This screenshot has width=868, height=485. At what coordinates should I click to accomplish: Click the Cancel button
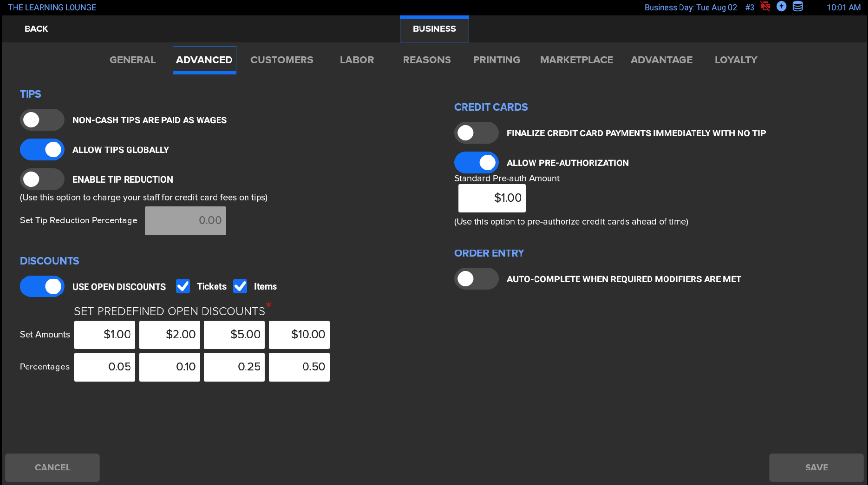coord(52,467)
